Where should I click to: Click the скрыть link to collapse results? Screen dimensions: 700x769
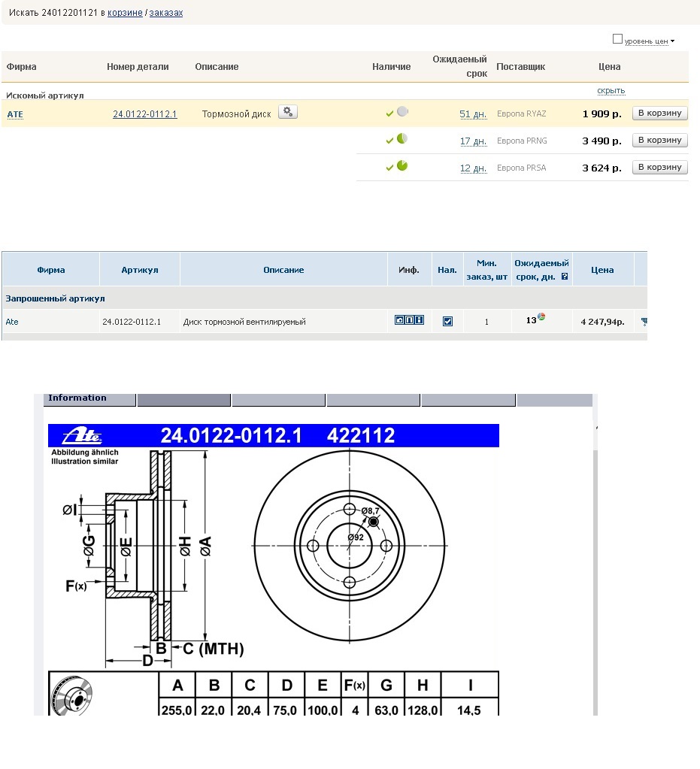click(x=611, y=90)
